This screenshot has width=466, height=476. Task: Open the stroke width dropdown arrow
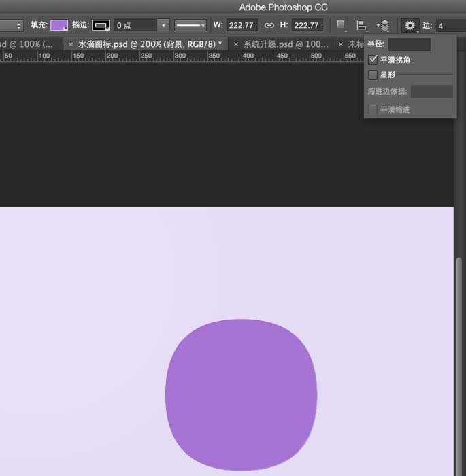[x=163, y=25]
